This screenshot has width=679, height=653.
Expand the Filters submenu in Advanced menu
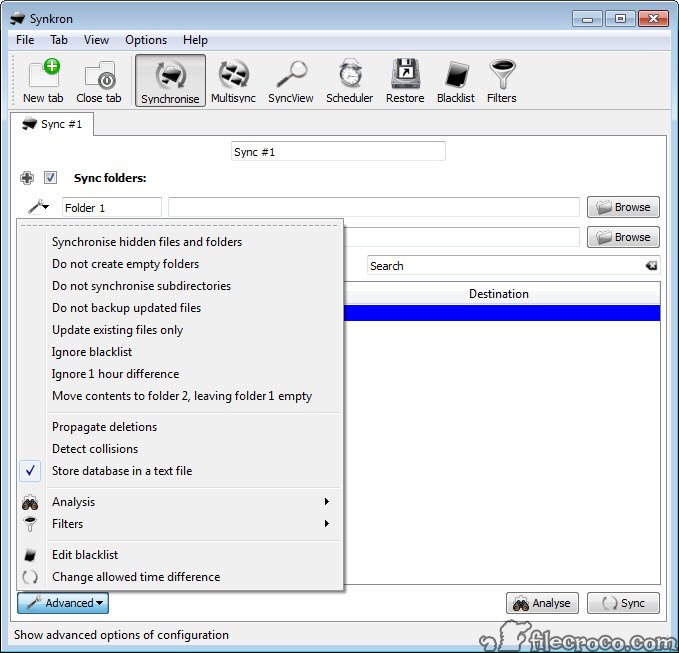click(x=180, y=524)
